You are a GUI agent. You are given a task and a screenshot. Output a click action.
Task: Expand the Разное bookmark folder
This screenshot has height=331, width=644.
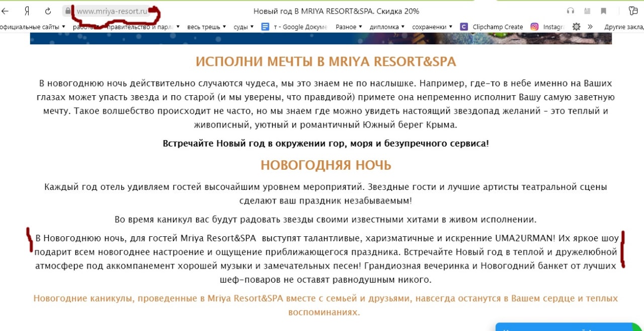coord(349,27)
